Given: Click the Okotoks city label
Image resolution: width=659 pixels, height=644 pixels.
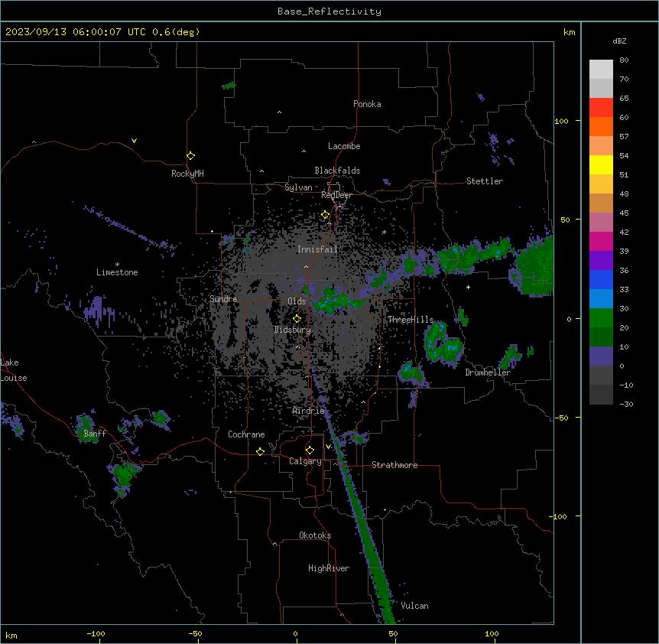Looking at the screenshot, I should point(315,535).
